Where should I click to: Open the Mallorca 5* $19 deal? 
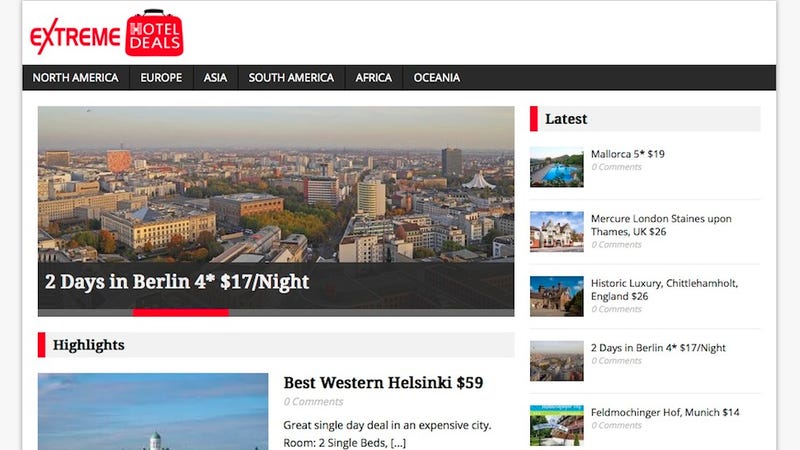(628, 154)
